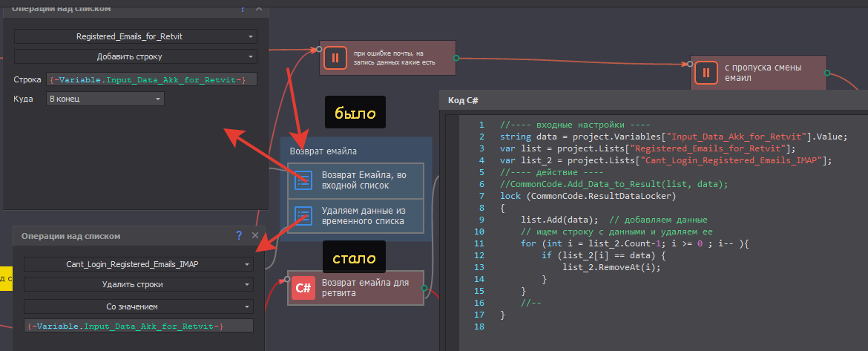Open the 'Registered_Emails_for_Retvit' list dropdown

[x=135, y=36]
